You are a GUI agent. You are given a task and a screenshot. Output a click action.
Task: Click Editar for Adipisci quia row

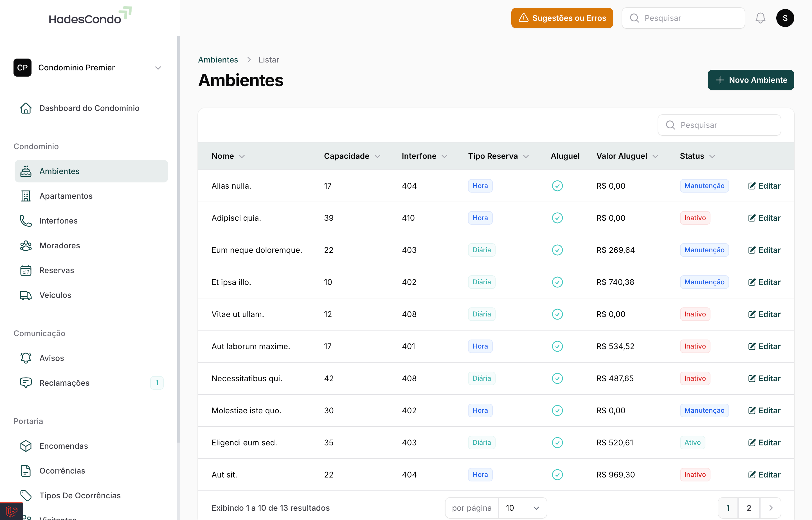tap(764, 218)
